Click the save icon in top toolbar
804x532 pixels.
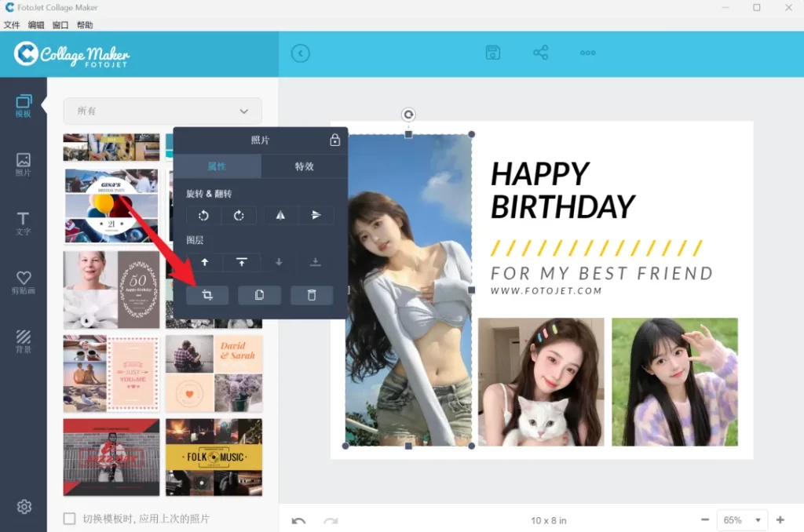(492, 53)
